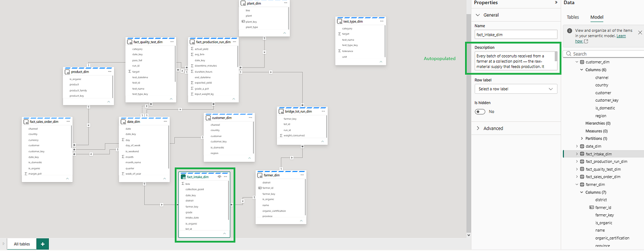Screen dimensions: 644x251
Task: Click the table icon on fact_intake_dim card header
Action: pyautogui.click(x=184, y=177)
